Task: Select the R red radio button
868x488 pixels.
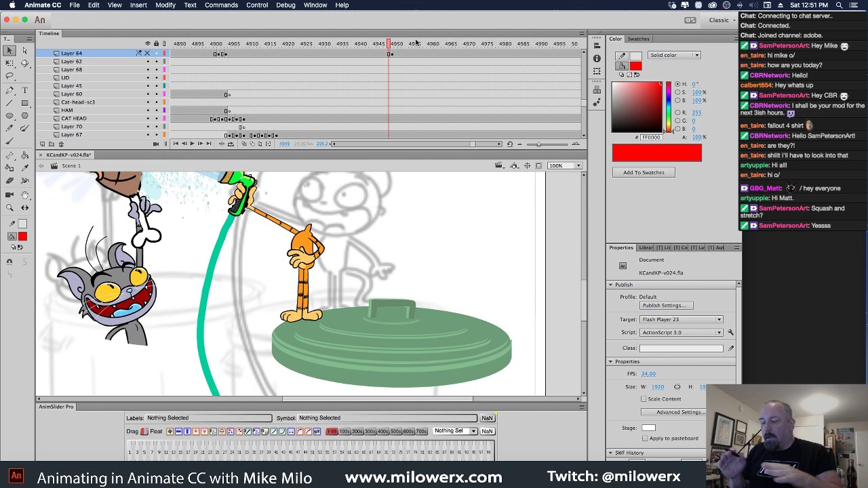Action: [677, 113]
